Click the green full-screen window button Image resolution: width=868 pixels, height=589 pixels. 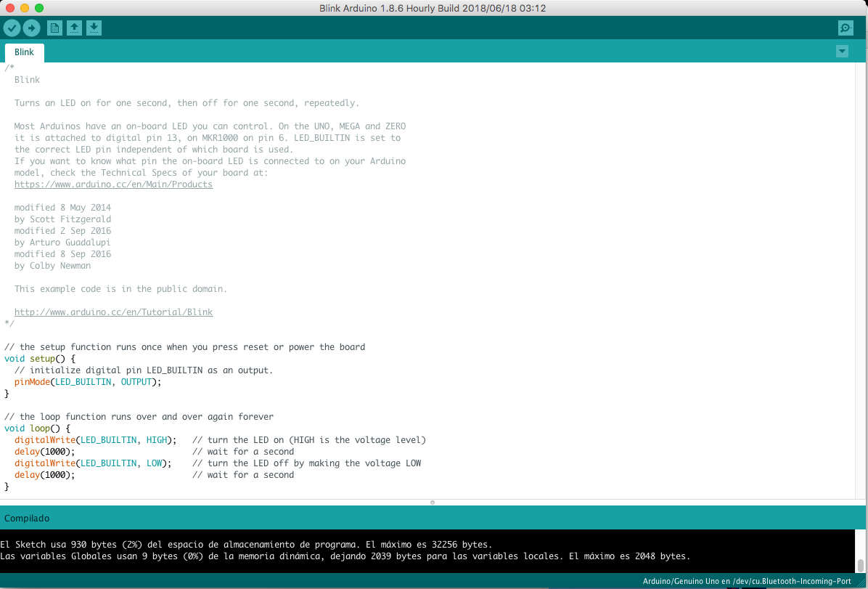(x=38, y=8)
